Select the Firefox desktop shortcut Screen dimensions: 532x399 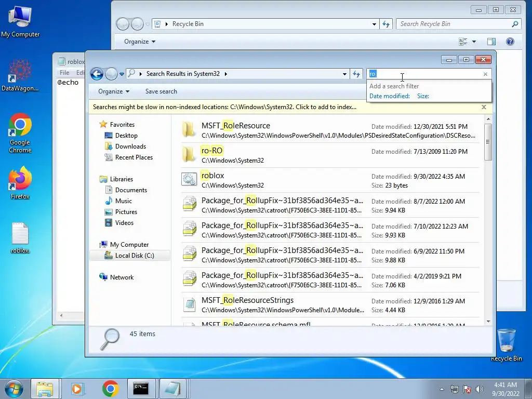coord(20,183)
